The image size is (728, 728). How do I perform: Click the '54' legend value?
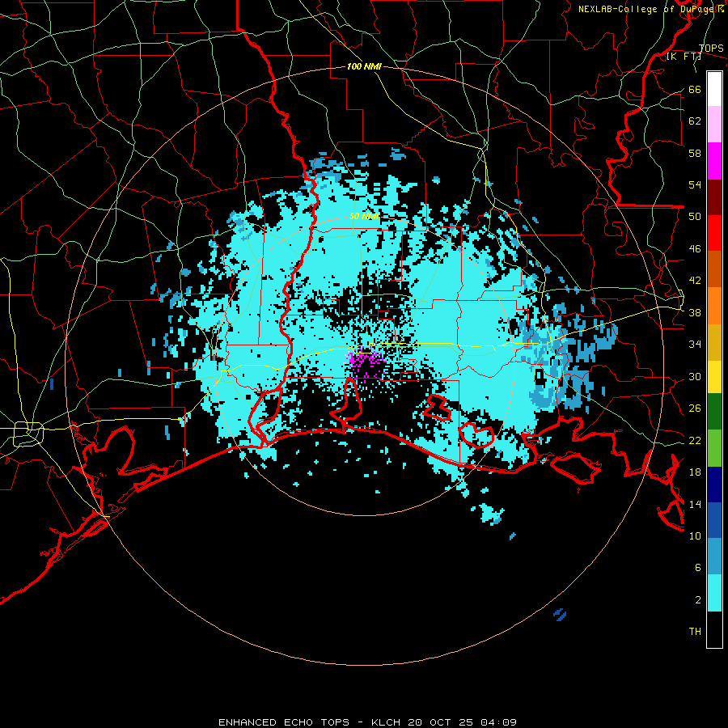tap(695, 184)
